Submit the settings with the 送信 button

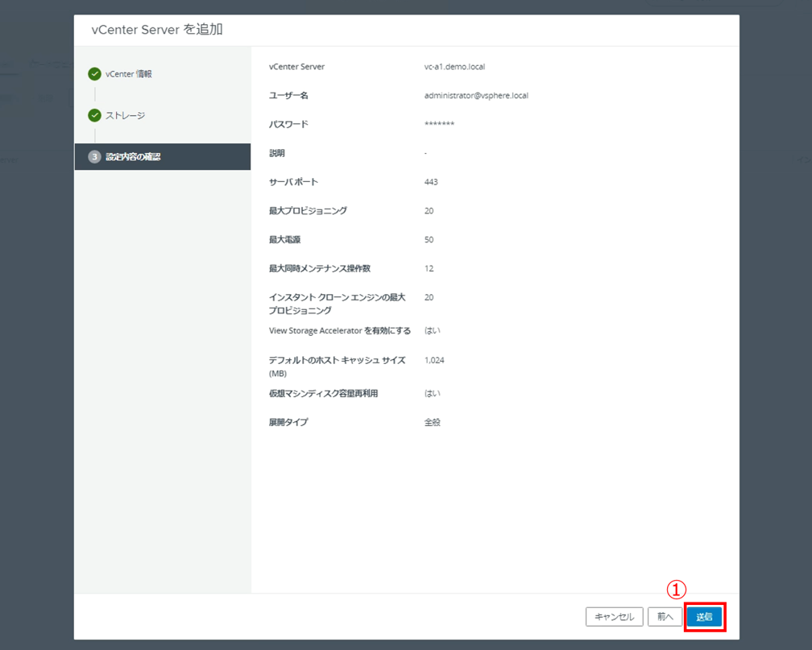click(x=704, y=617)
